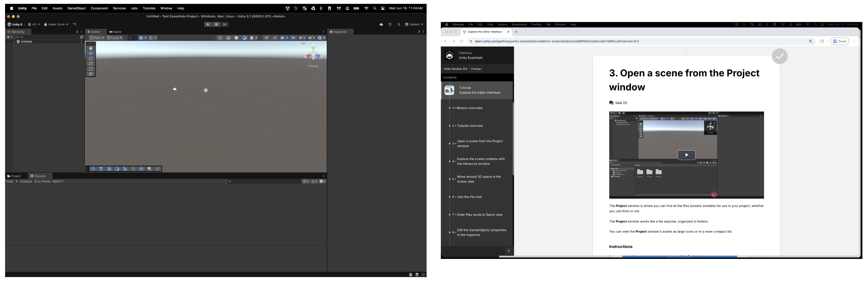This screenshot has width=868, height=283.
Task: Click the play button in Unity toolbar
Action: pos(208,24)
